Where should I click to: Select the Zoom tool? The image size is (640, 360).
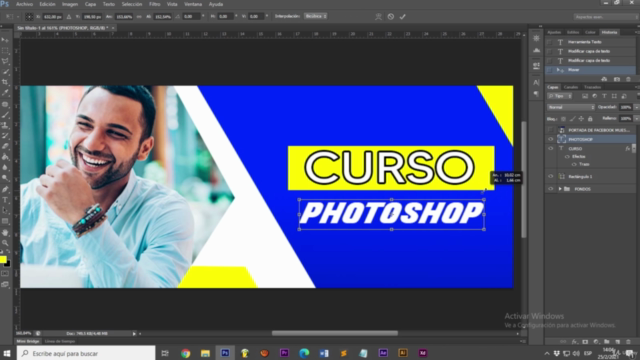click(5, 243)
